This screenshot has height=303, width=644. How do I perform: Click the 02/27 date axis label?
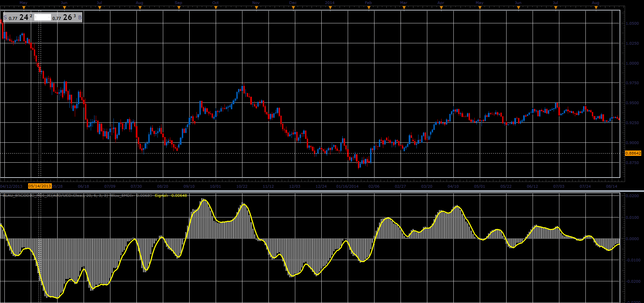(400, 186)
